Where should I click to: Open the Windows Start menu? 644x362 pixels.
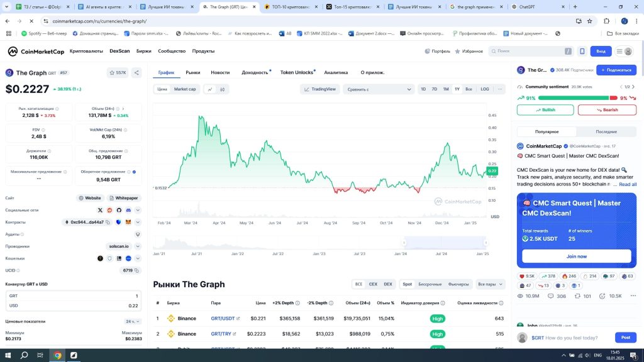point(8,356)
